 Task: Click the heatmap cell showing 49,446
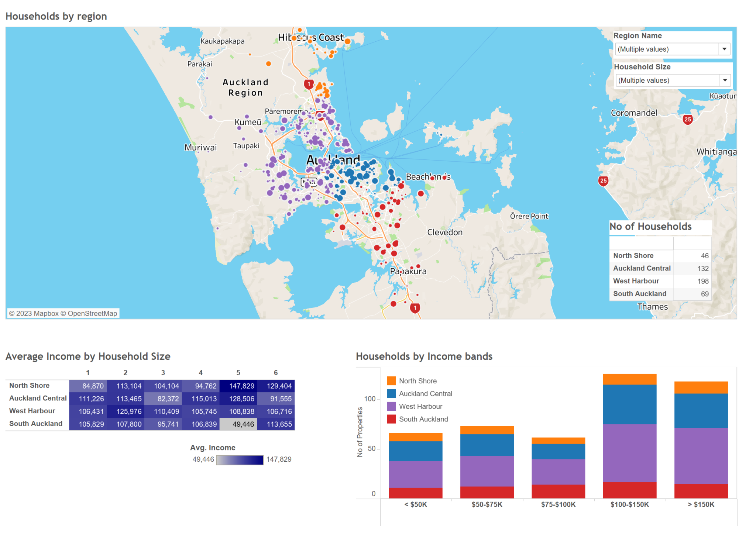(238, 424)
